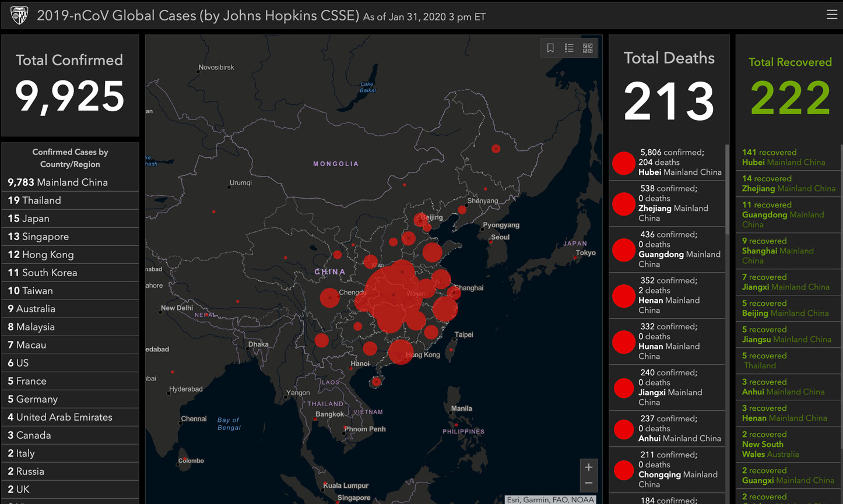Click the red circle near Chengdu on map
The image size is (843, 504).
coord(329,298)
